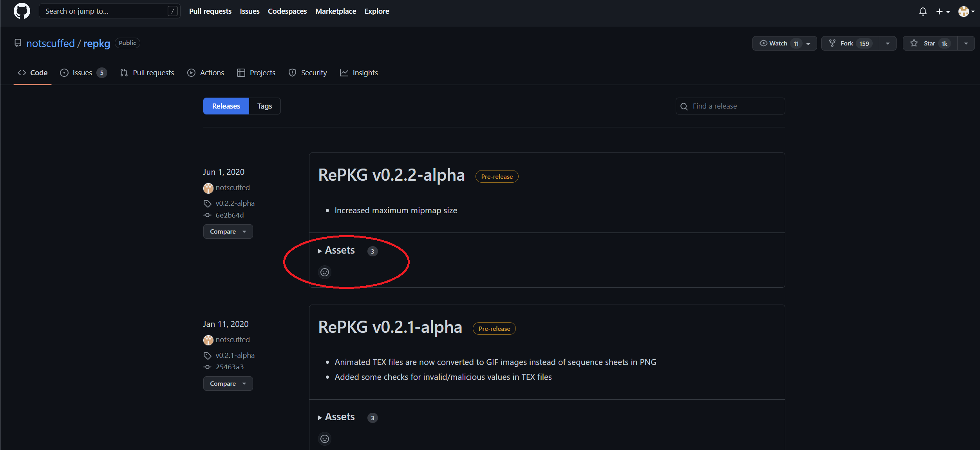The height and width of the screenshot is (450, 980).
Task: Click the tag icon next to v0.2.2-alpha
Action: [208, 203]
